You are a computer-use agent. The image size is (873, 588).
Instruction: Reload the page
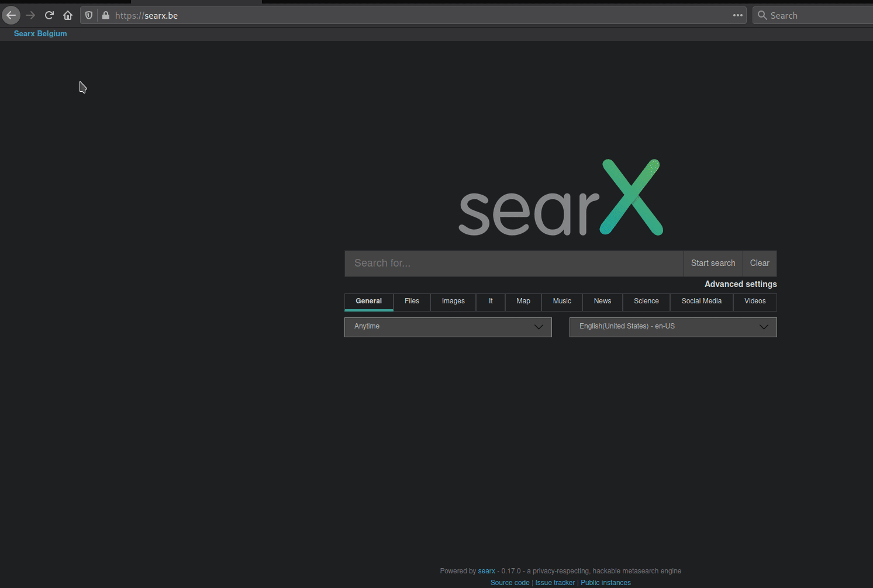point(49,15)
